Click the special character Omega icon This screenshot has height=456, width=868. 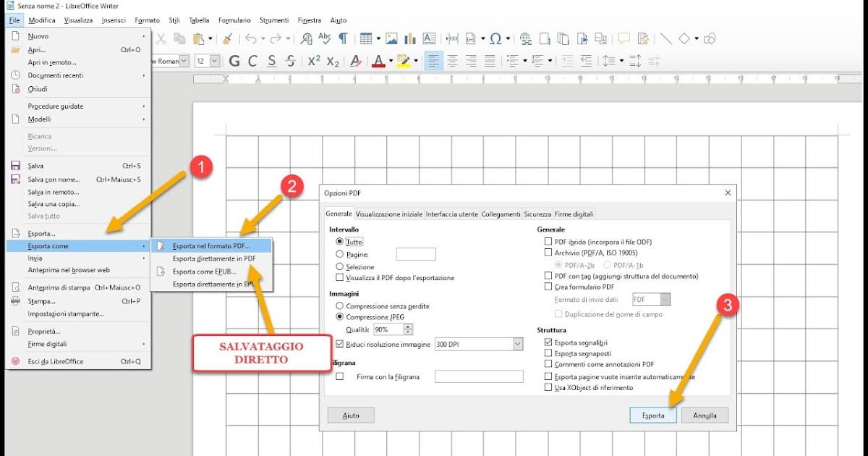(495, 39)
